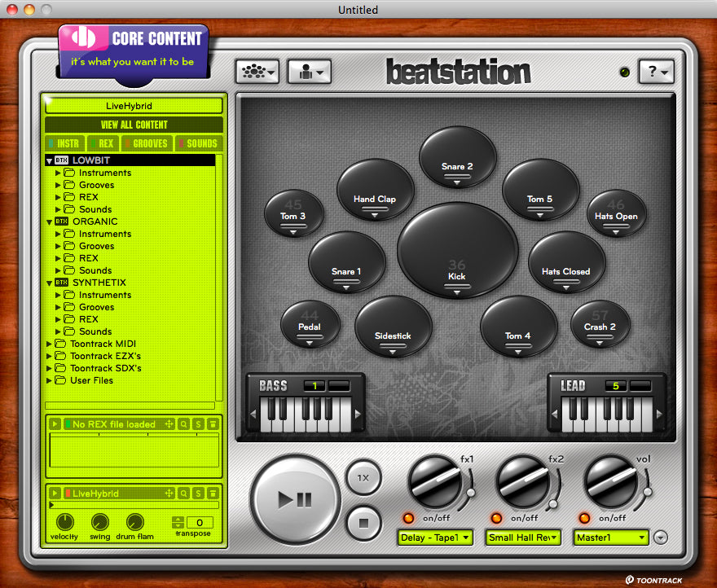
Task: Open the Delay - Tape1 dropdown
Action: coord(435,538)
